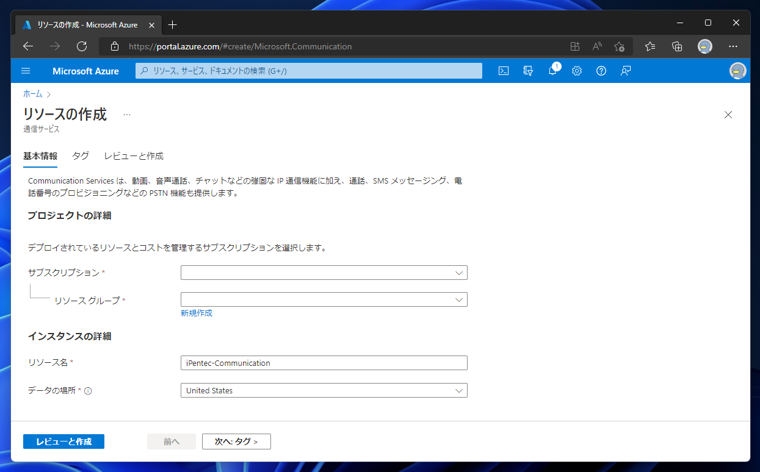The height and width of the screenshot is (472, 760).
Task: Open Azure portal settings gear
Action: (x=576, y=71)
